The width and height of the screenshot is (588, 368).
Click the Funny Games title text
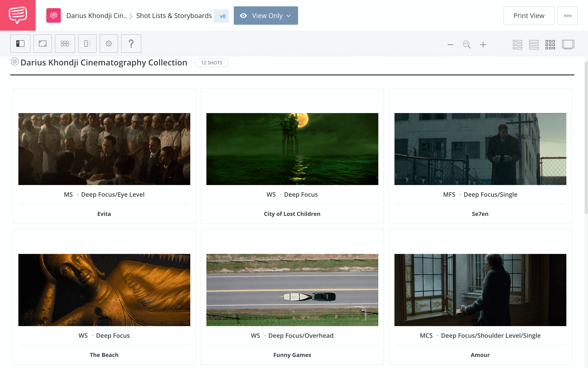[x=292, y=355]
